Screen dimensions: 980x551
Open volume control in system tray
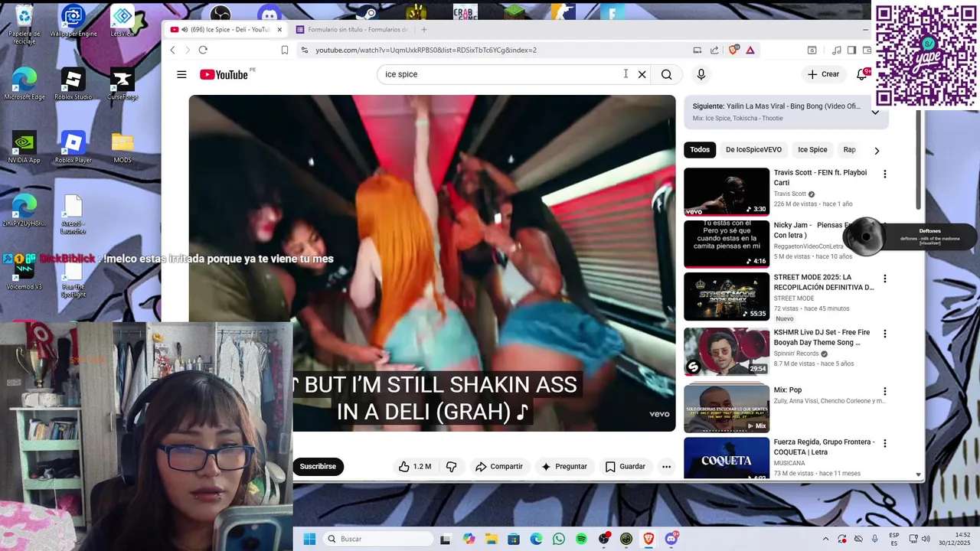point(926,539)
